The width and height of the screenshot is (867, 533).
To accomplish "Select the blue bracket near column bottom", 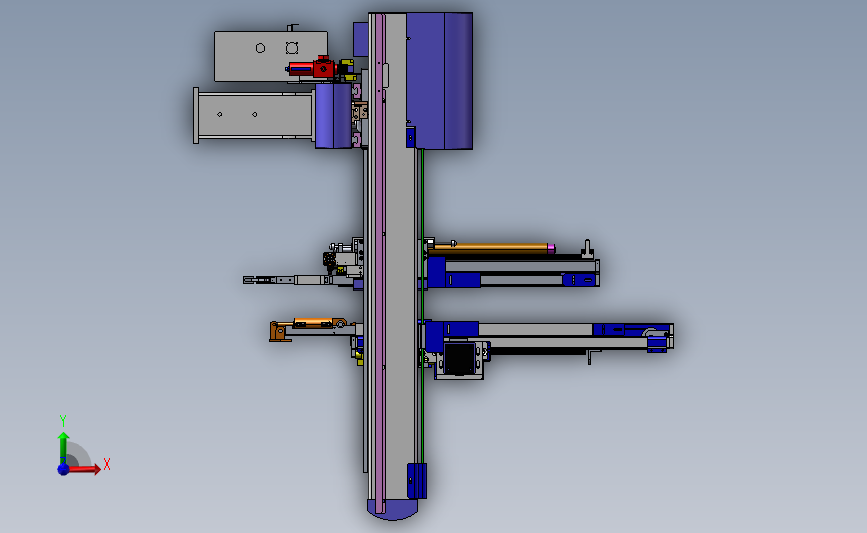I will [x=416, y=480].
